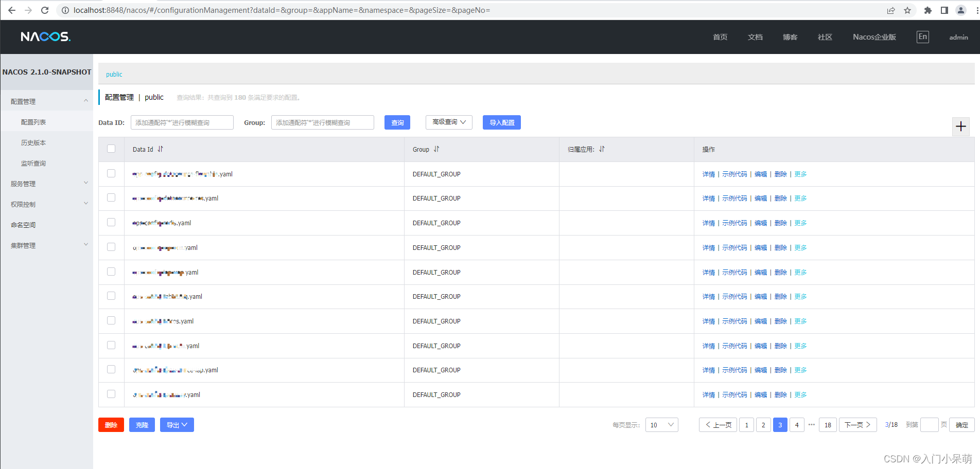
Task: Collapse the 配置管理 sidebar menu
Action: (x=46, y=101)
